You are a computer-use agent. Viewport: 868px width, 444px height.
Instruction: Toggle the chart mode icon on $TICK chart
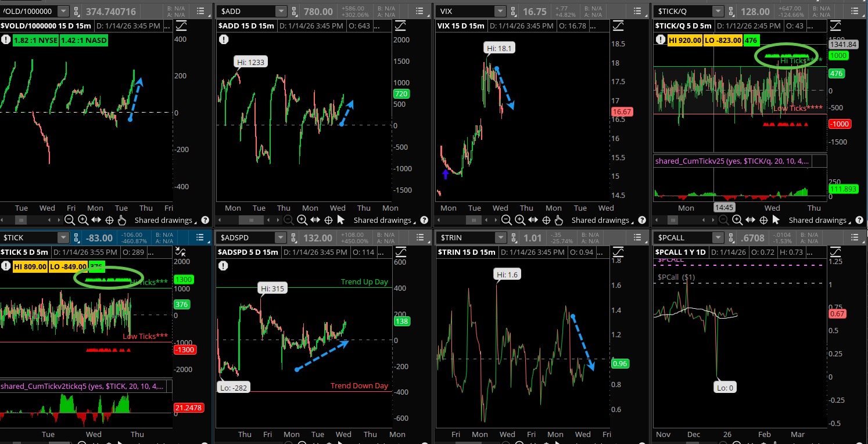(x=181, y=252)
